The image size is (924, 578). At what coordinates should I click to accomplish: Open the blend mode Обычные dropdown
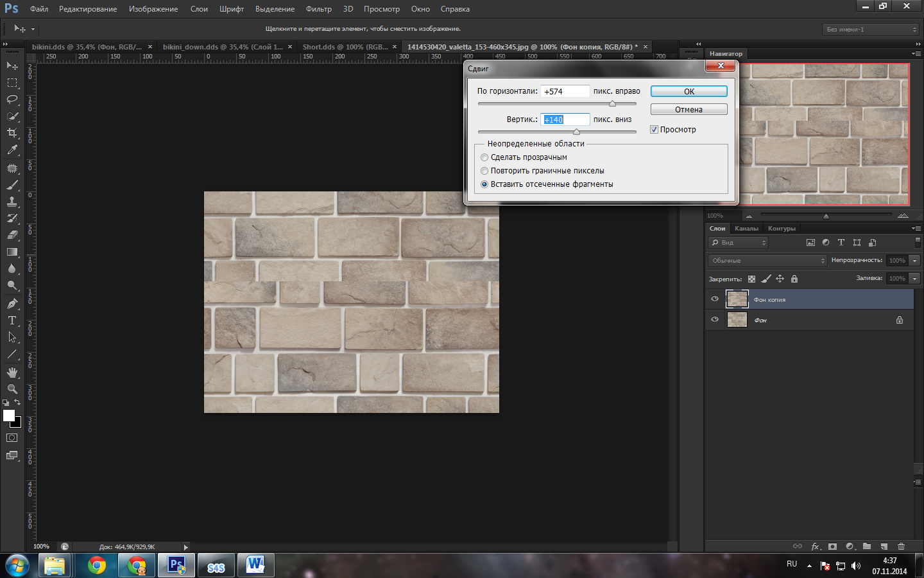coord(768,261)
